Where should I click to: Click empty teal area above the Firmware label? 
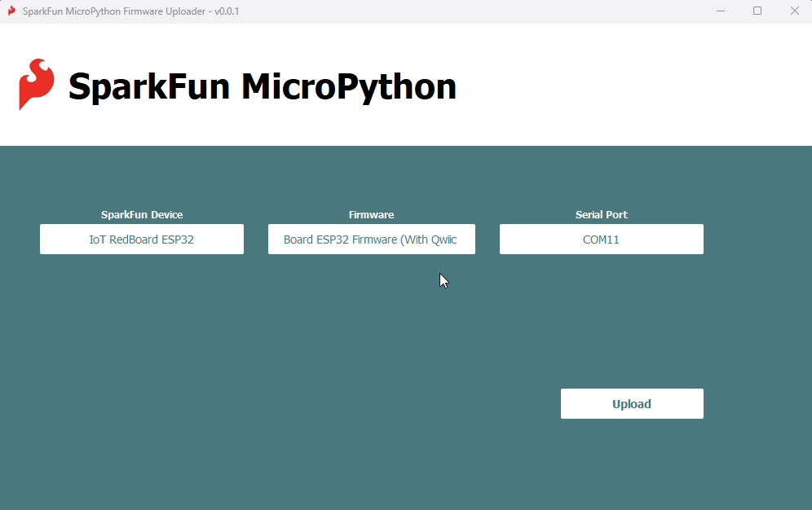[371, 175]
